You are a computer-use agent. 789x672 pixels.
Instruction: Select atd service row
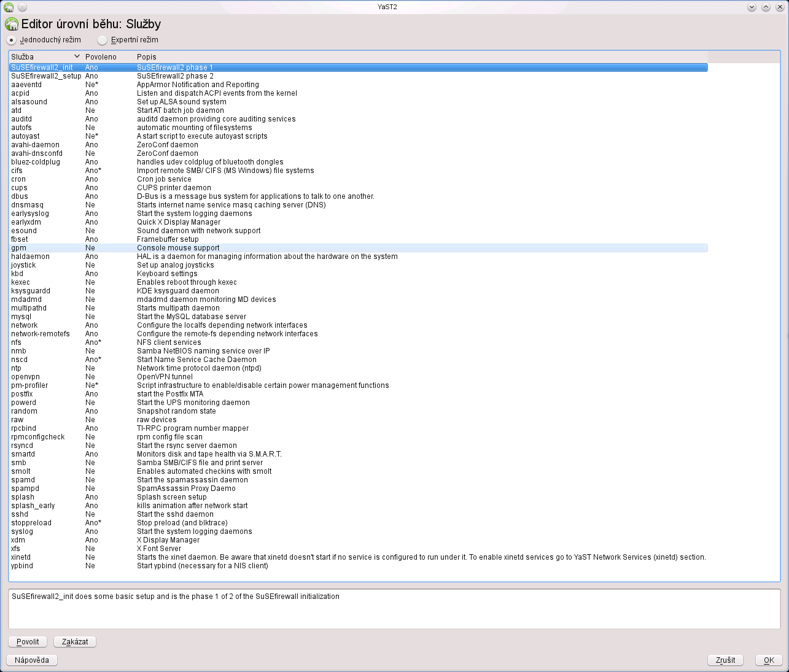point(359,110)
